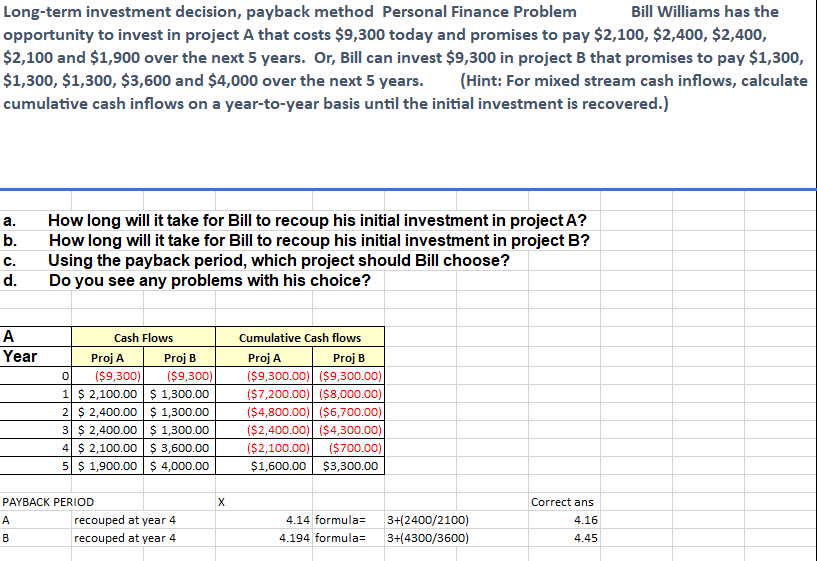
Task: Click the 'Cumulative Cash flows' header cell
Action: [x=300, y=338]
